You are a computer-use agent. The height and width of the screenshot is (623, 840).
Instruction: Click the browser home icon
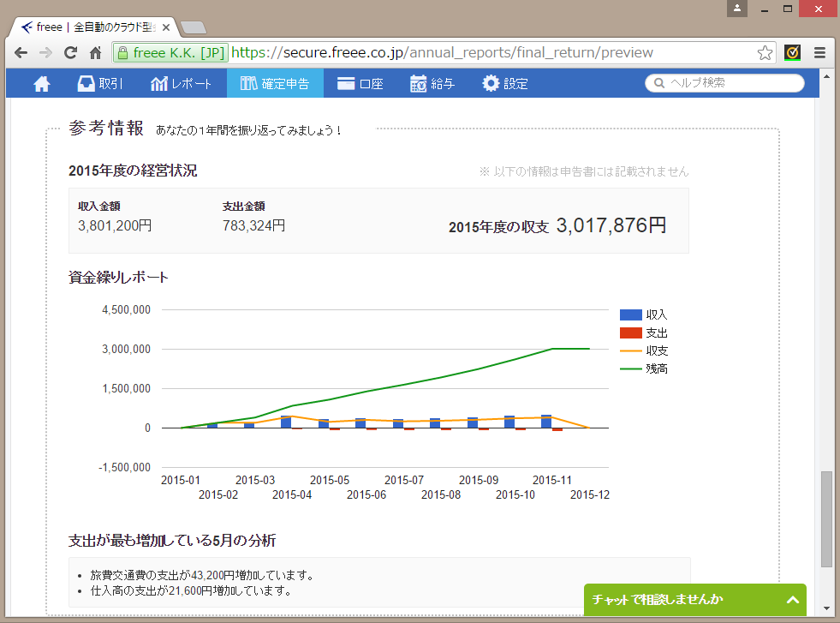coord(95,52)
